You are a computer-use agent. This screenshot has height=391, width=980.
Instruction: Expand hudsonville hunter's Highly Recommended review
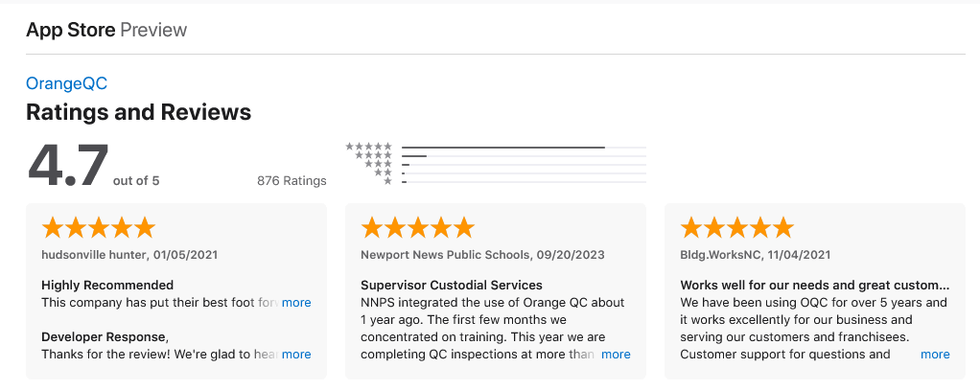pyautogui.click(x=296, y=303)
